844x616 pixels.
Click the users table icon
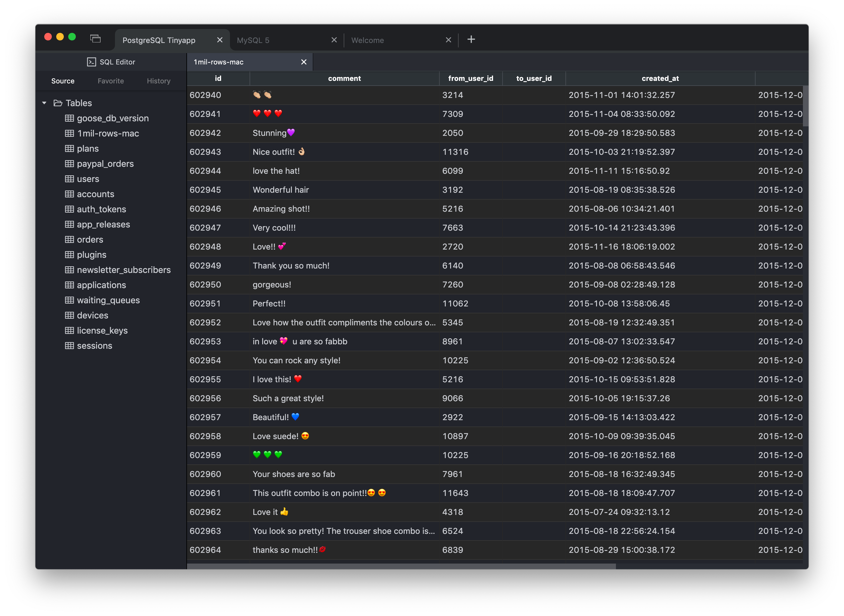pyautogui.click(x=69, y=178)
